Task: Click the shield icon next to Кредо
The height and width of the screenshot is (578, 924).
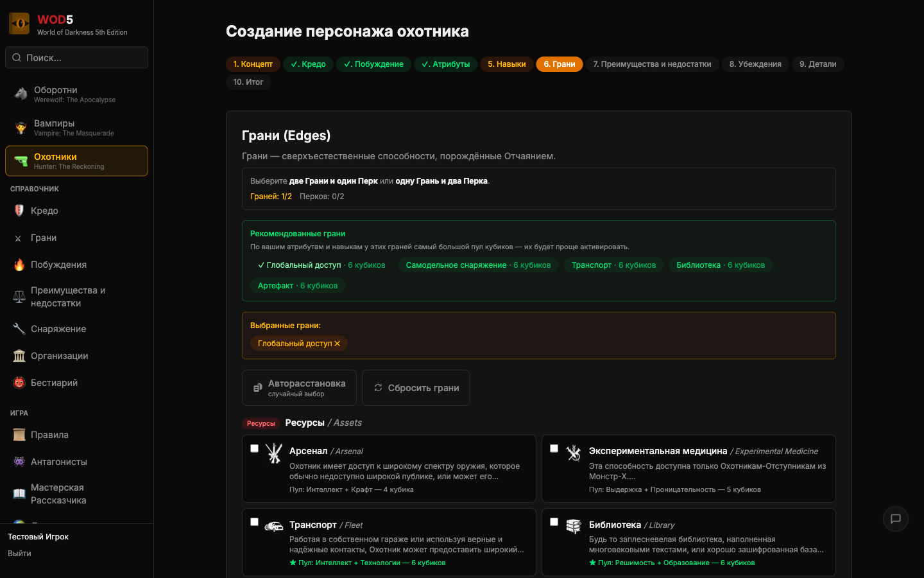Action: (x=19, y=211)
